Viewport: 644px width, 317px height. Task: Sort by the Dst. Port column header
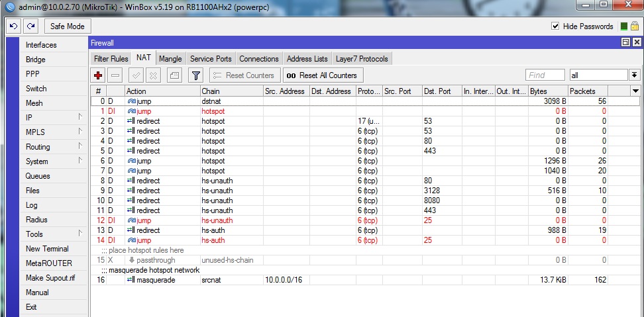tap(442, 91)
